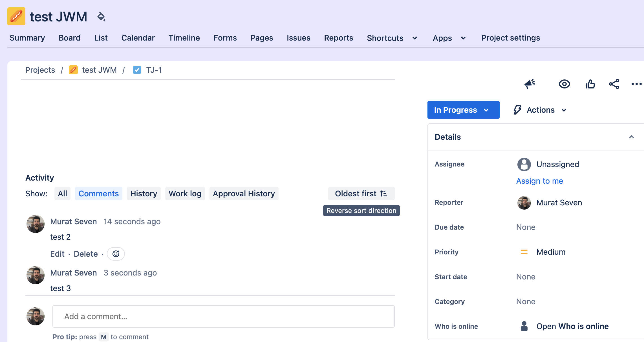Open the In Progress status dropdown

click(463, 110)
